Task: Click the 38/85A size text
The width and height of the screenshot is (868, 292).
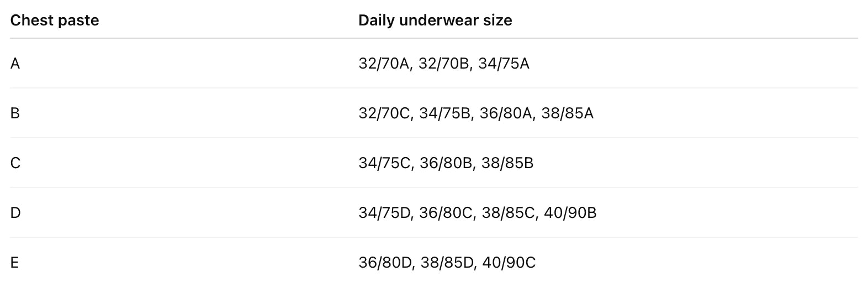Action: point(568,113)
